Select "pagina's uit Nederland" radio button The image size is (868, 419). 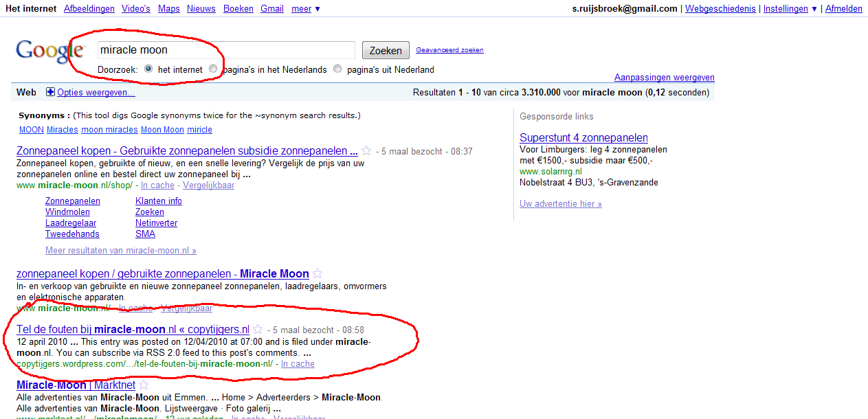point(337,69)
